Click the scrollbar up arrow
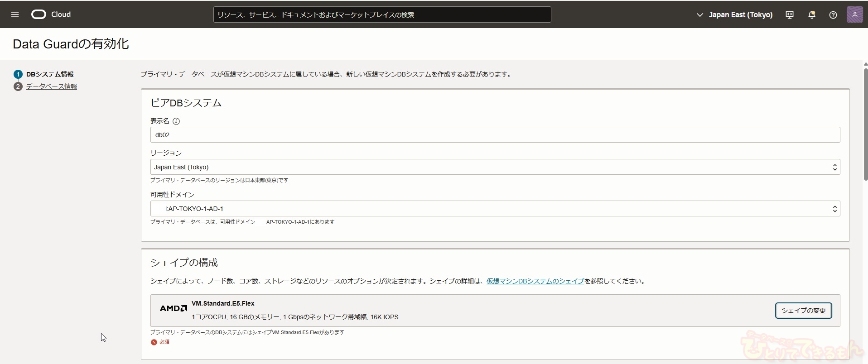This screenshot has height=364, width=868. [x=865, y=64]
